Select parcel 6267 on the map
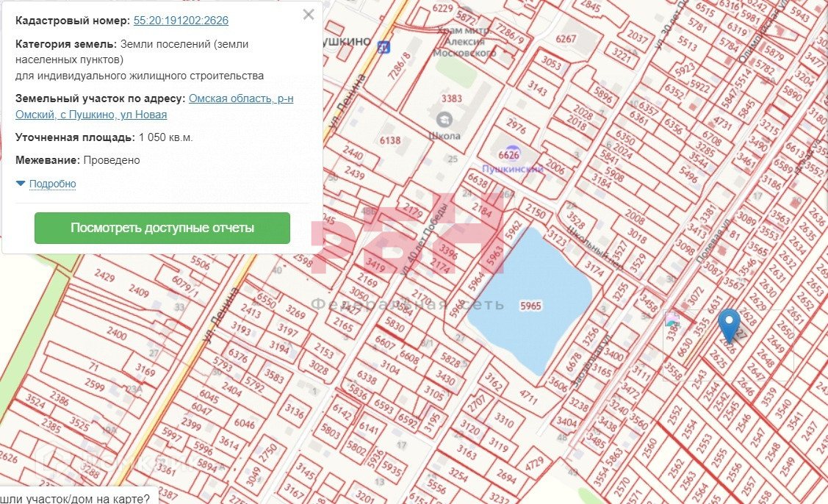Screen dimensions: 828x504 click(x=566, y=38)
